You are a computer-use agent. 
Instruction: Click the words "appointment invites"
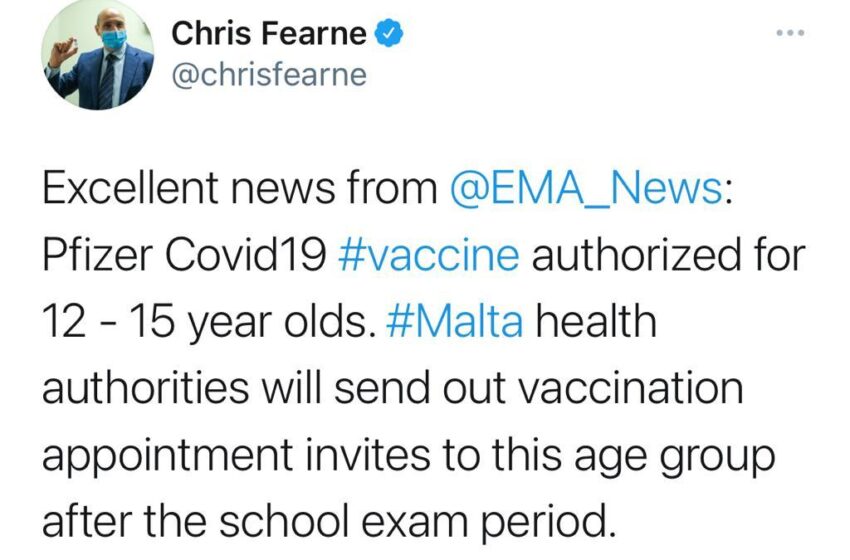[236, 456]
